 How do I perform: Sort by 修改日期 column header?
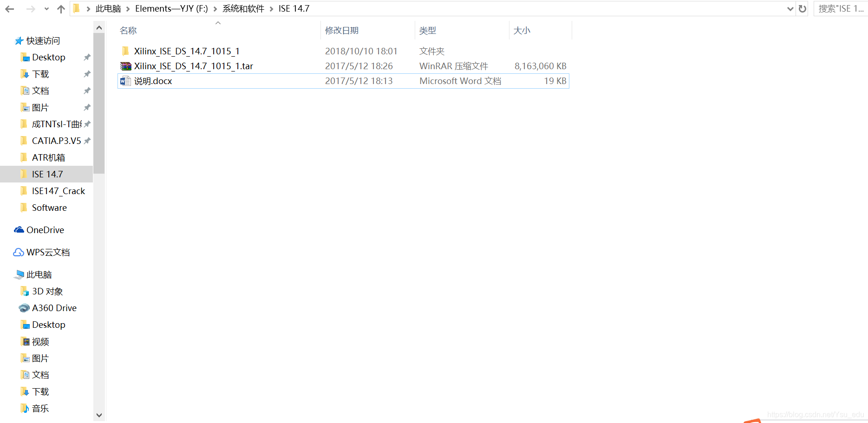tap(342, 31)
